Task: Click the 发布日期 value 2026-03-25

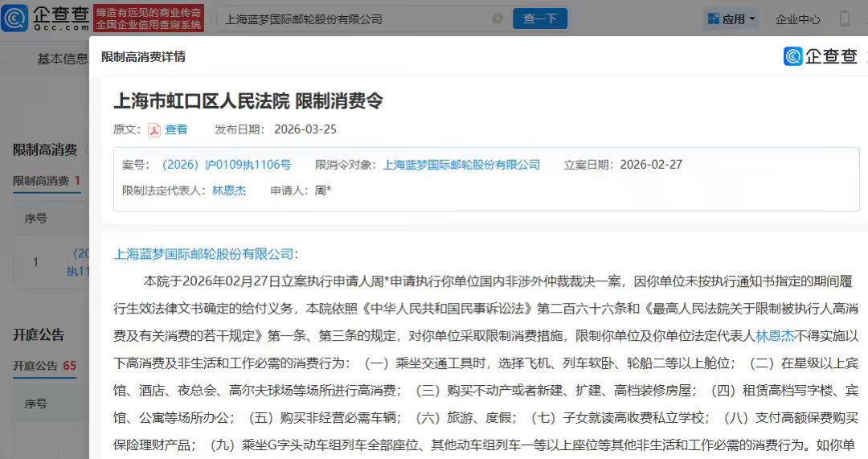Action: [x=305, y=129]
